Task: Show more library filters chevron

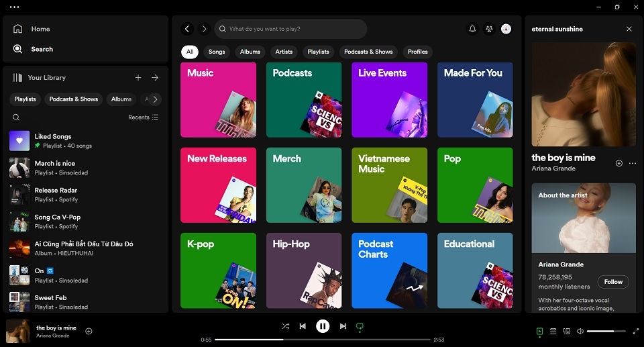Action: pyautogui.click(x=155, y=99)
